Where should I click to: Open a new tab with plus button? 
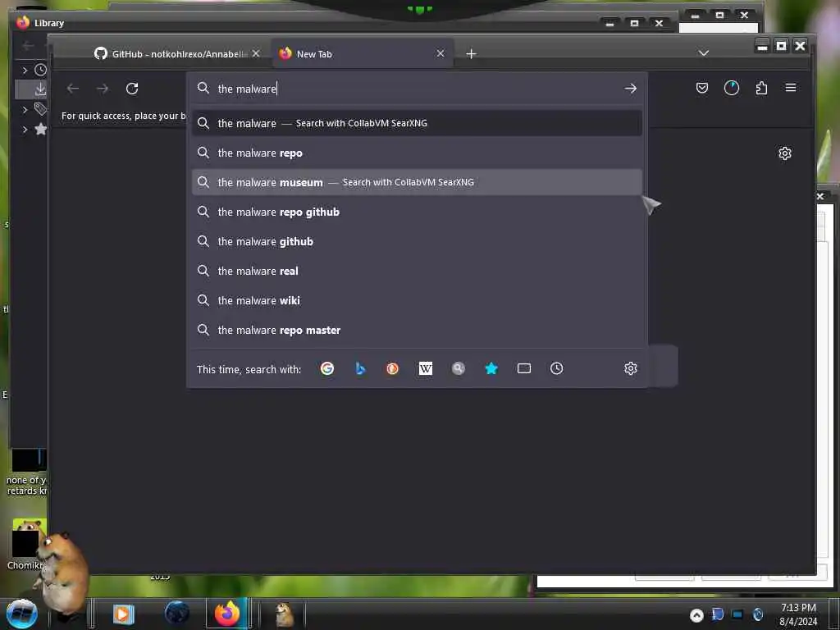click(471, 54)
